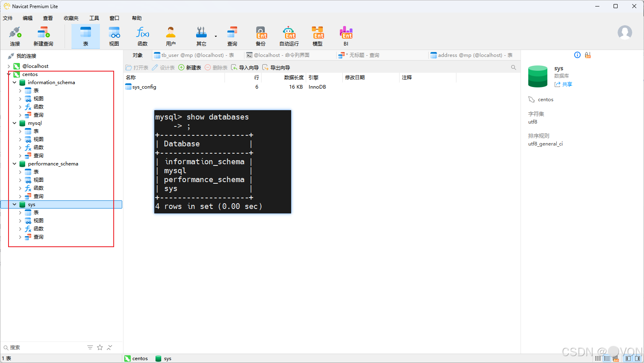Open the 备份 (Backup) toolbar button
Viewport: 644px width, 363px height.
tap(261, 37)
